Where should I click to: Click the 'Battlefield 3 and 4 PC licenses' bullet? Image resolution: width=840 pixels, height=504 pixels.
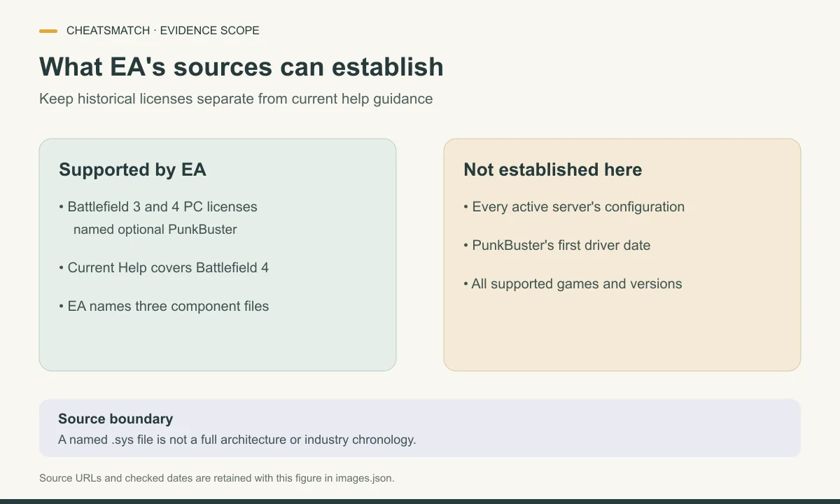[158, 207]
